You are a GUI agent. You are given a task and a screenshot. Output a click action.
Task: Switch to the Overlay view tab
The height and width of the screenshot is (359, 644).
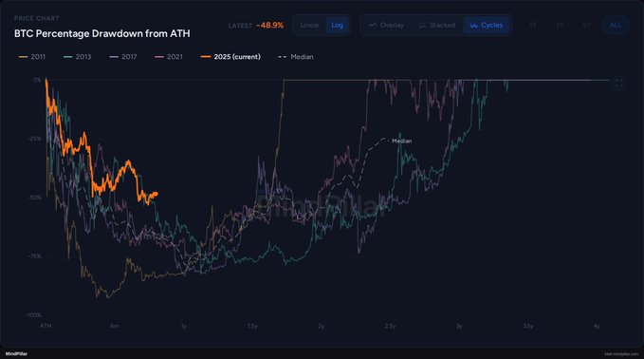tap(386, 25)
